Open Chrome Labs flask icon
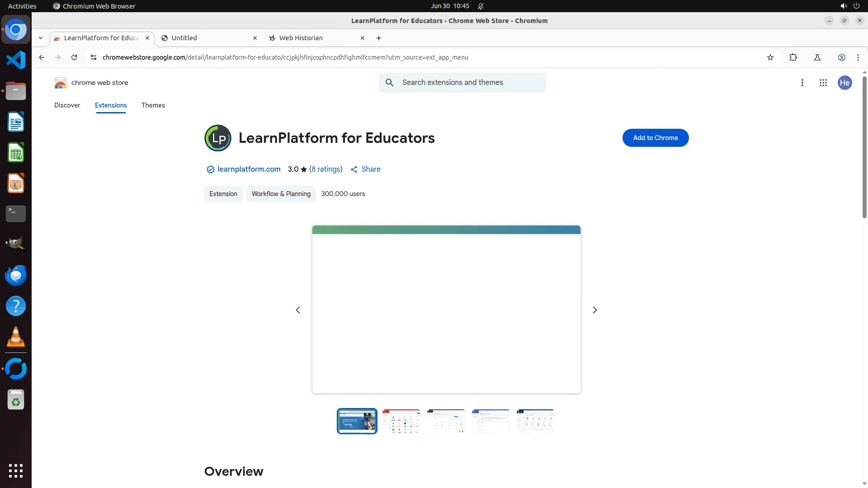868x488 pixels. click(x=817, y=57)
